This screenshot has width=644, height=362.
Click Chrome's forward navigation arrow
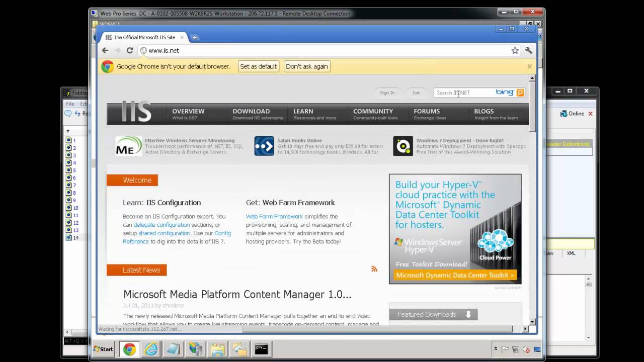pos(117,50)
